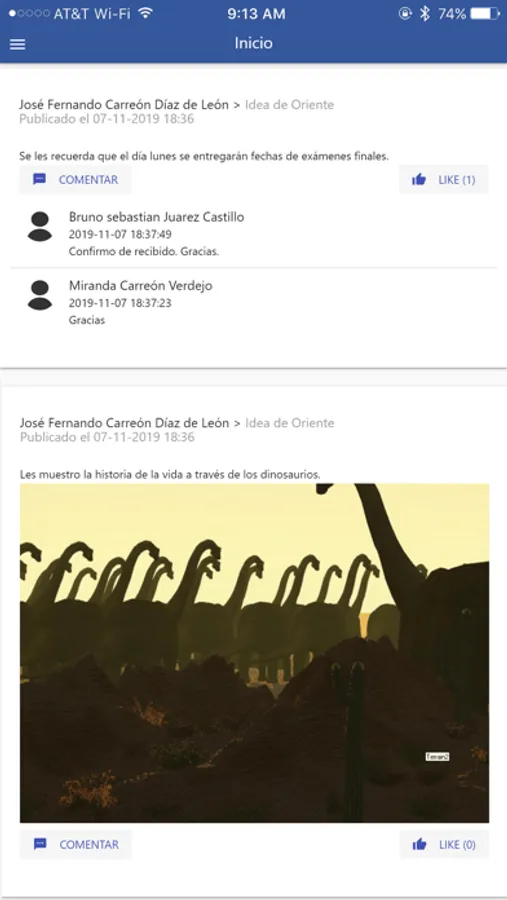Tap the Bluetooth status icon
This screenshot has width=507, height=900.
(425, 14)
